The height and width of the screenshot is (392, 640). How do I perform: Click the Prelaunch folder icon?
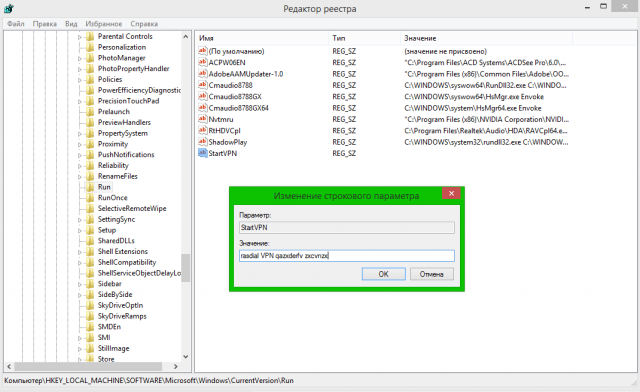click(90, 111)
